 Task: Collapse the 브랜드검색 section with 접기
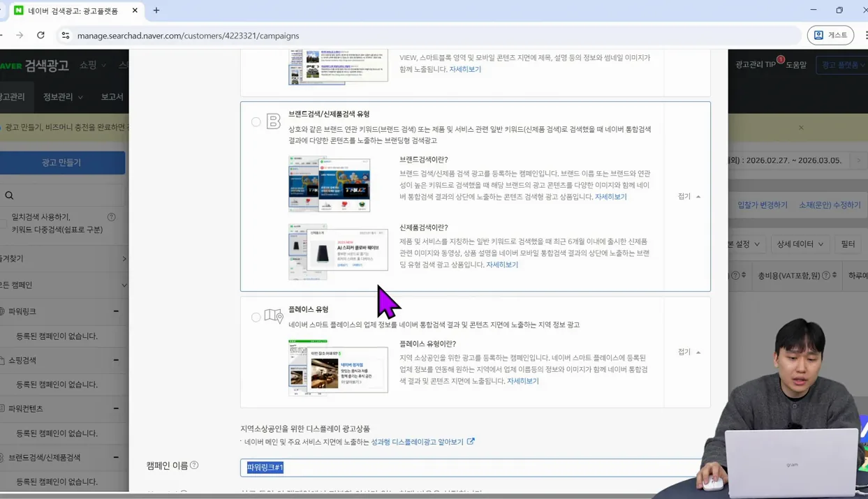click(x=689, y=197)
